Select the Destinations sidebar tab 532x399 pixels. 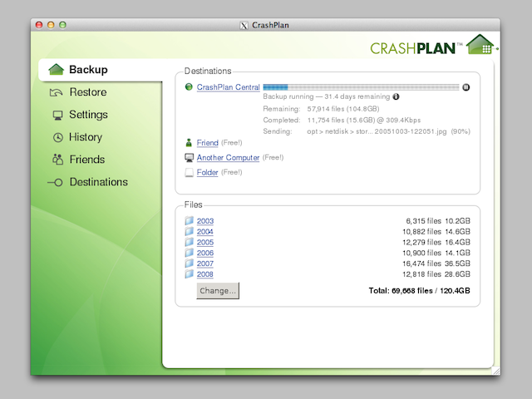click(x=99, y=182)
